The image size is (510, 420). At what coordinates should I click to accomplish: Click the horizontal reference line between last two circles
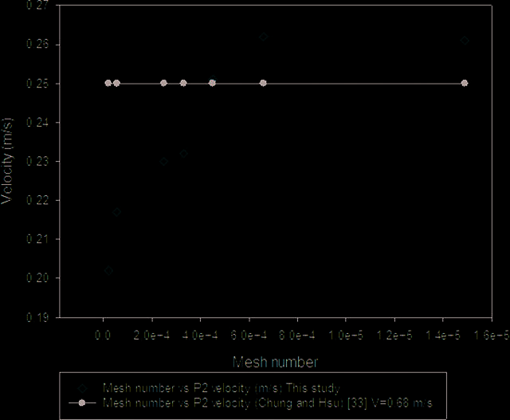(x=363, y=84)
